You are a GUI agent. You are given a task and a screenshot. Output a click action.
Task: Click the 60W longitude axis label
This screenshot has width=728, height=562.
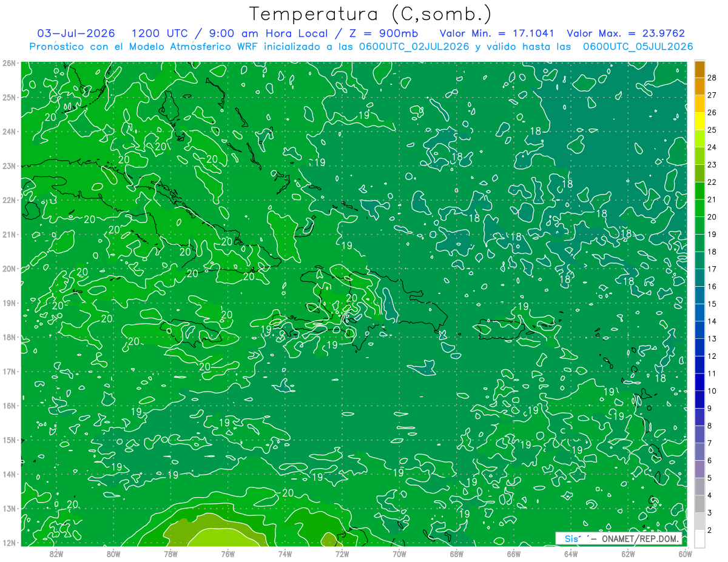[685, 554]
